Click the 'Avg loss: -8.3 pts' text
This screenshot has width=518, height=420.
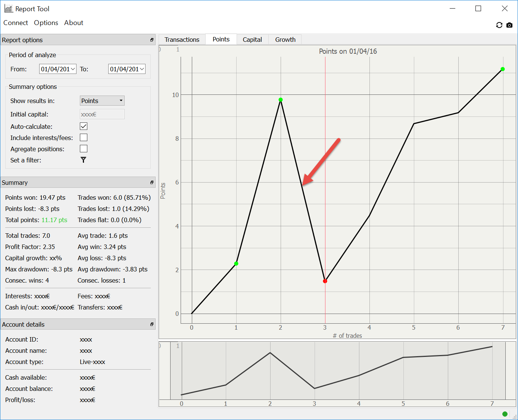(102, 258)
